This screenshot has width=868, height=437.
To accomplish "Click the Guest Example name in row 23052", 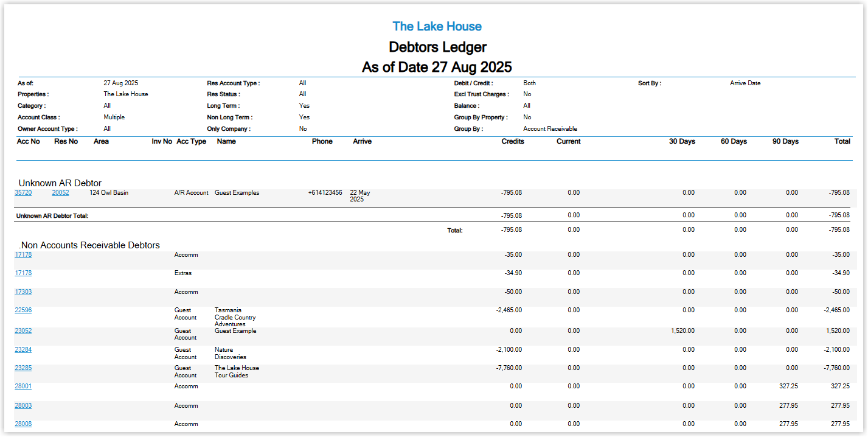I will click(235, 331).
